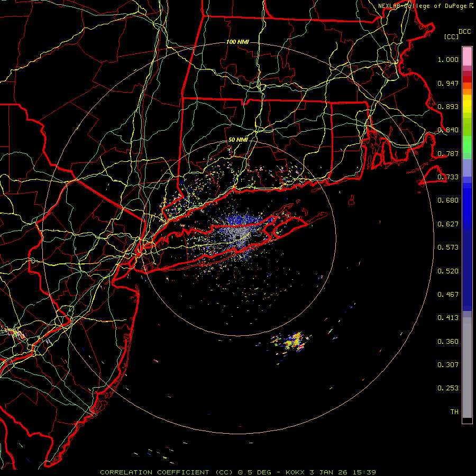Click the "KOKX" station ID in the footer

pos(295,472)
